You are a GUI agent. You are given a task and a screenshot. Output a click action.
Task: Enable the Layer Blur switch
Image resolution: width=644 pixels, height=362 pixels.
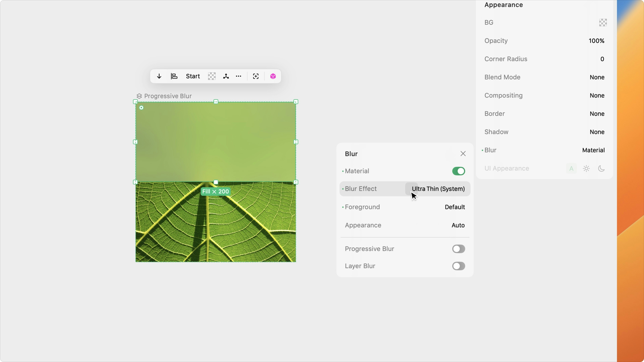(459, 266)
